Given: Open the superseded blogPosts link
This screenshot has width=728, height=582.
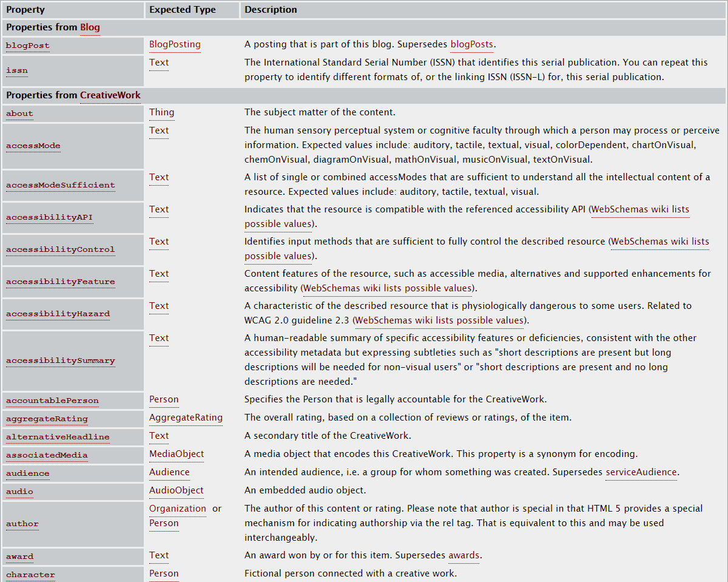Looking at the screenshot, I should point(472,44).
